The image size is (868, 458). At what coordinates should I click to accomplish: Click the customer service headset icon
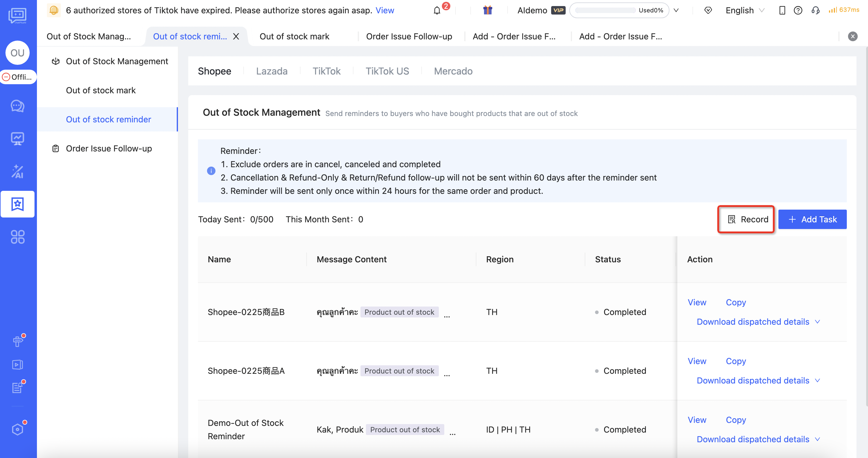(815, 11)
